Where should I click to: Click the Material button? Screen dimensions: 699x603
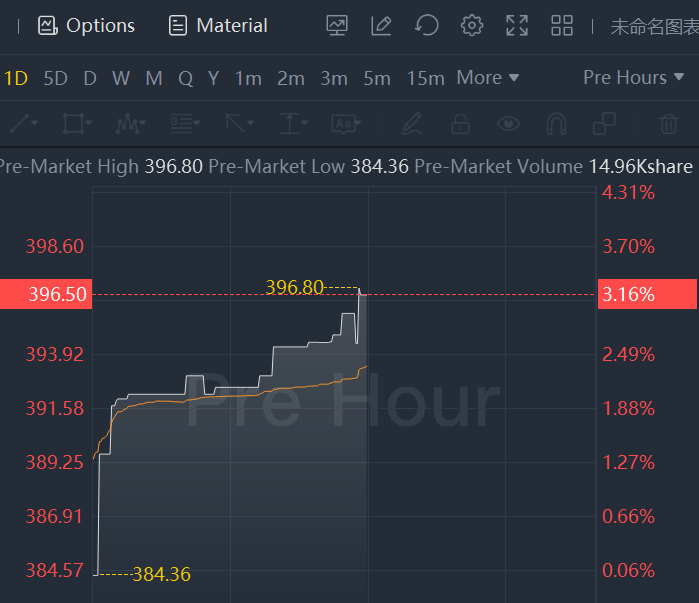219,26
